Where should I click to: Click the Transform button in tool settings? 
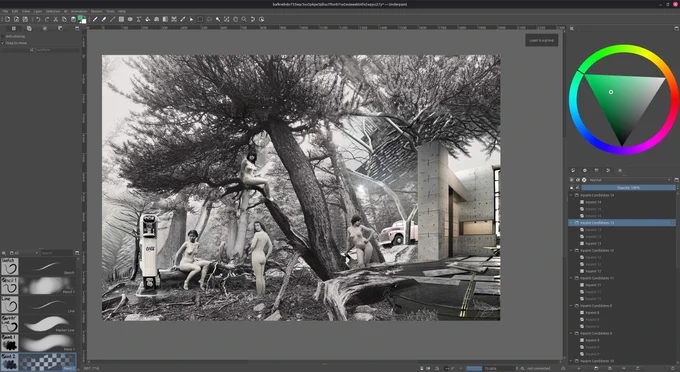[x=40, y=50]
